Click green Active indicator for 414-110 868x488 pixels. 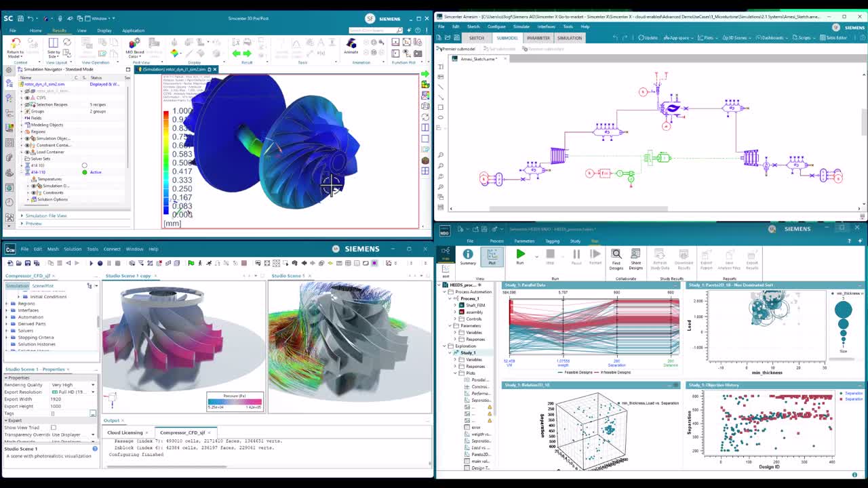point(84,172)
